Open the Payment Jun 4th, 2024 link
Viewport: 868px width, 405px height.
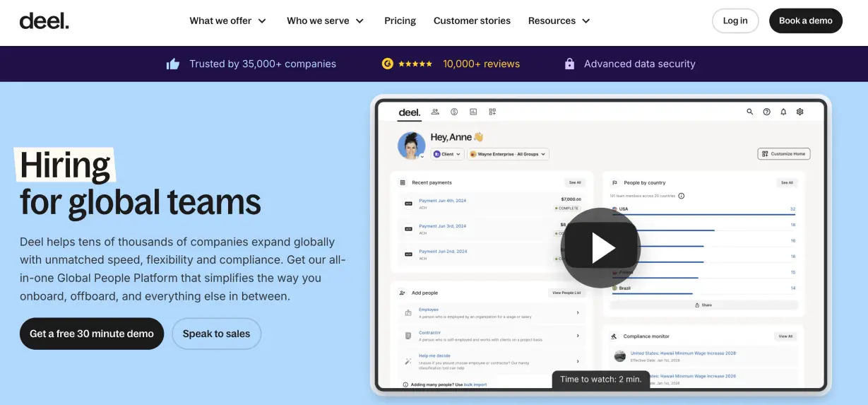point(442,201)
